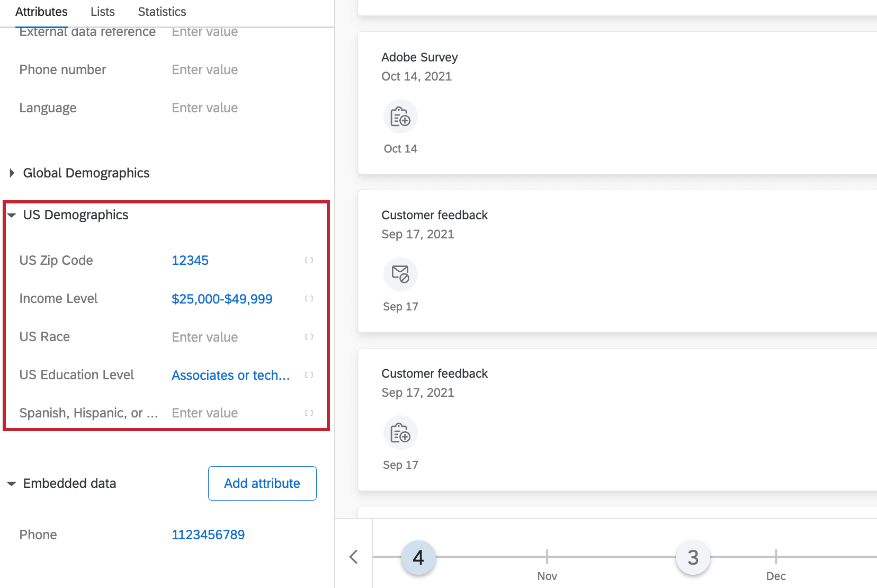
Task: Click the left chevron arrow on the timeline
Action: (x=353, y=557)
